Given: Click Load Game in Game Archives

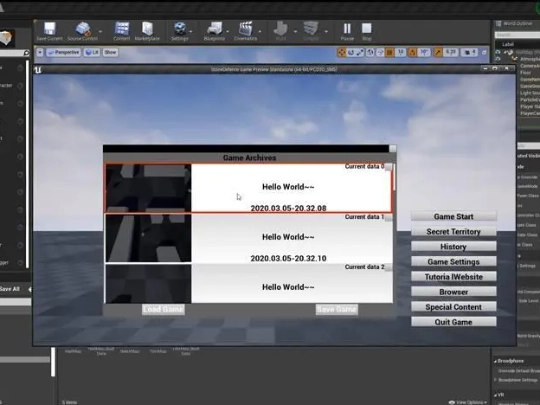Looking at the screenshot, I should 163,309.
